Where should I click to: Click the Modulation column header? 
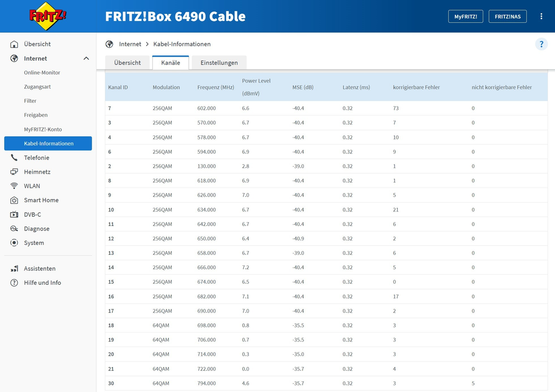(166, 87)
